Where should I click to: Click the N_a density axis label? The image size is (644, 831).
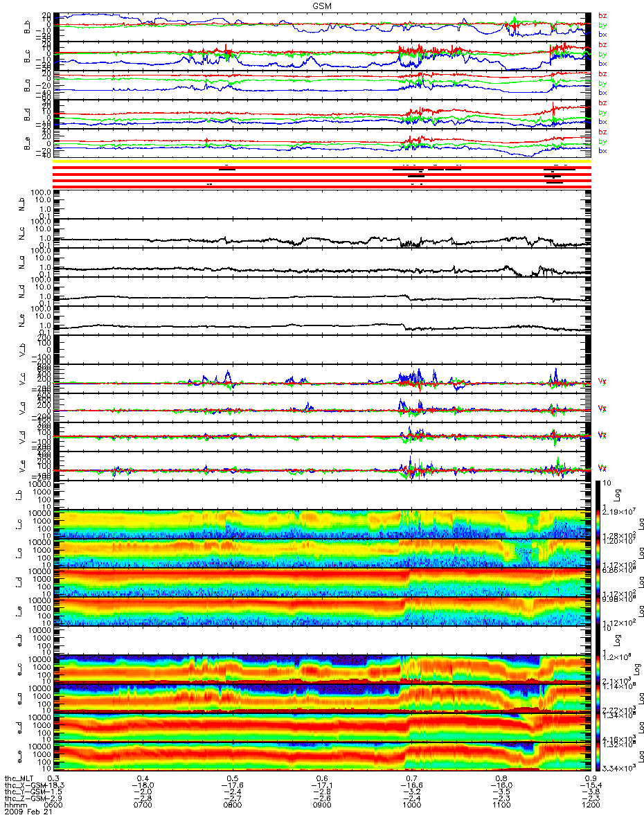pyautogui.click(x=21, y=262)
